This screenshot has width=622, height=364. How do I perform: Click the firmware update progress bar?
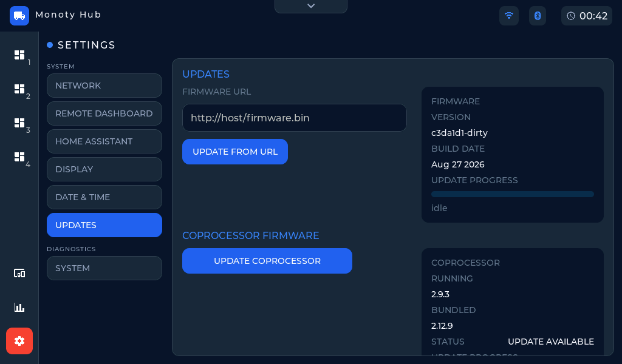(513, 194)
